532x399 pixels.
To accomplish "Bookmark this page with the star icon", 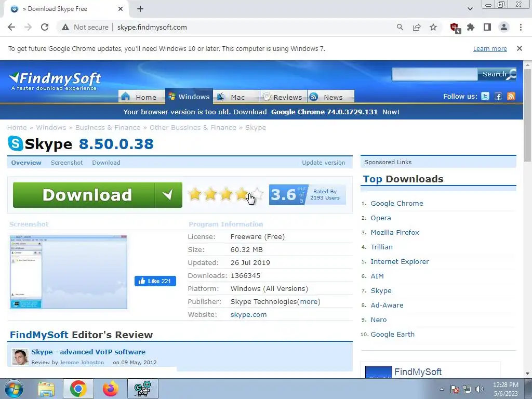I will 433,27.
